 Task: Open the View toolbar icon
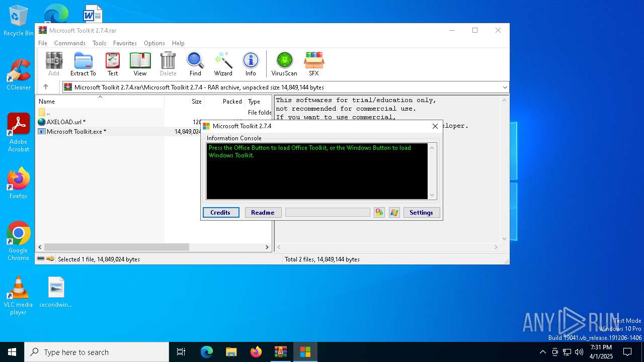(140, 64)
